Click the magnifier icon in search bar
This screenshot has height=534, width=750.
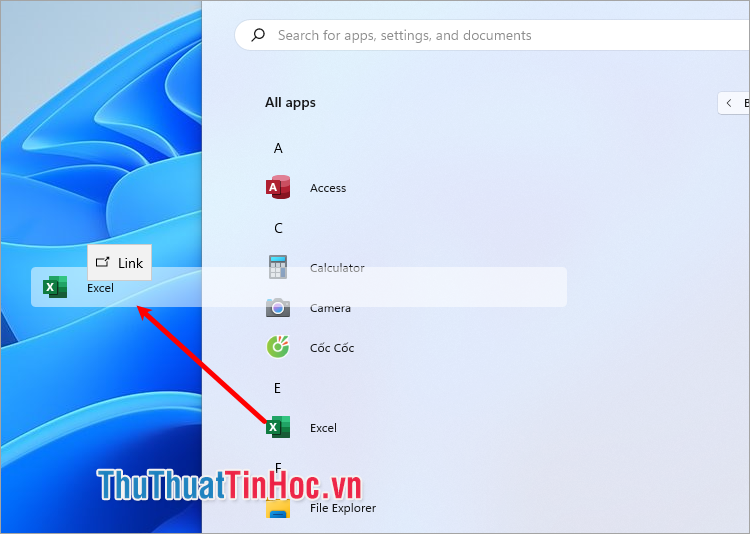pyautogui.click(x=258, y=34)
